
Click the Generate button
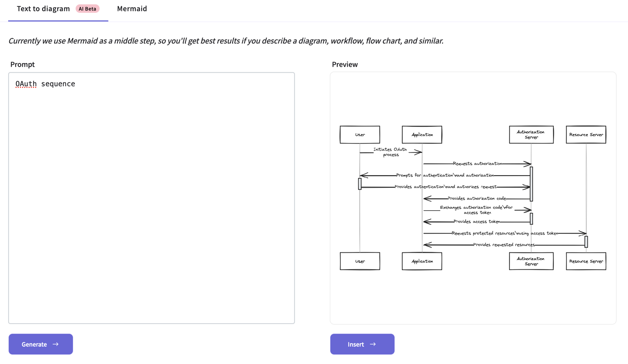click(40, 344)
